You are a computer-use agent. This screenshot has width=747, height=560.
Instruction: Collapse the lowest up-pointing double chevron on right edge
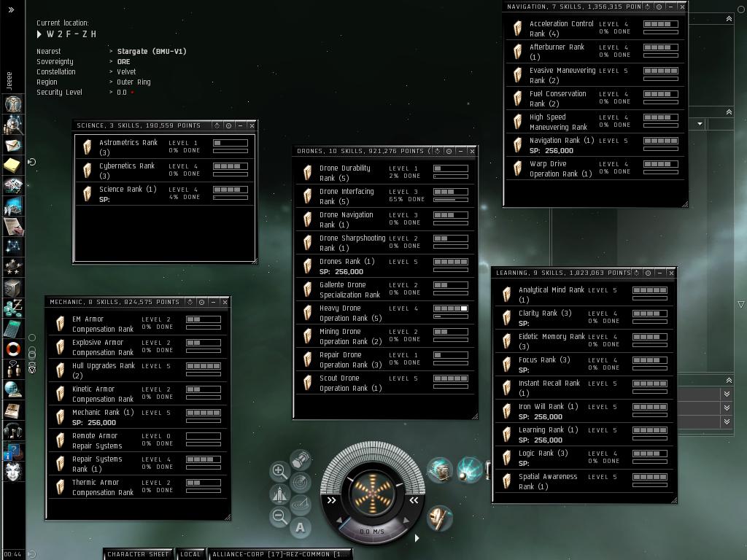(x=729, y=380)
